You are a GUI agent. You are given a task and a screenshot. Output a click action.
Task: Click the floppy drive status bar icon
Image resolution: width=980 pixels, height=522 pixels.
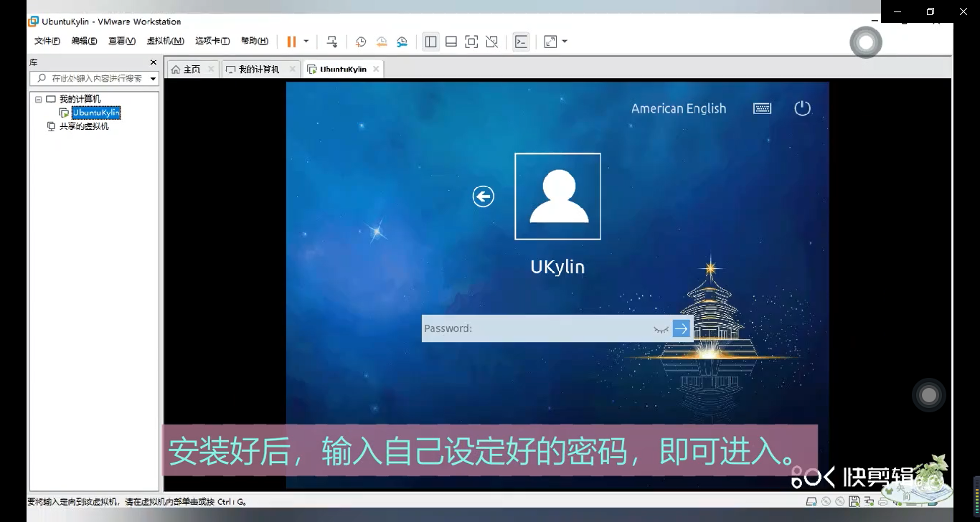click(x=854, y=501)
